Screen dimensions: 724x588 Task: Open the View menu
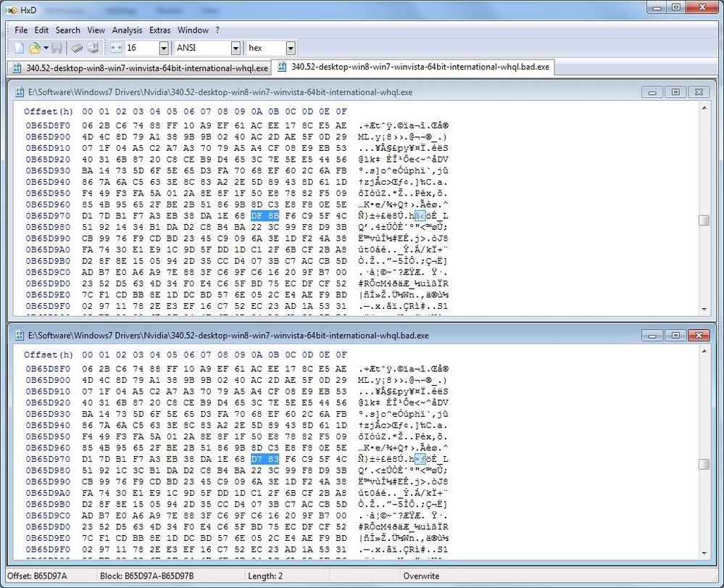click(96, 30)
